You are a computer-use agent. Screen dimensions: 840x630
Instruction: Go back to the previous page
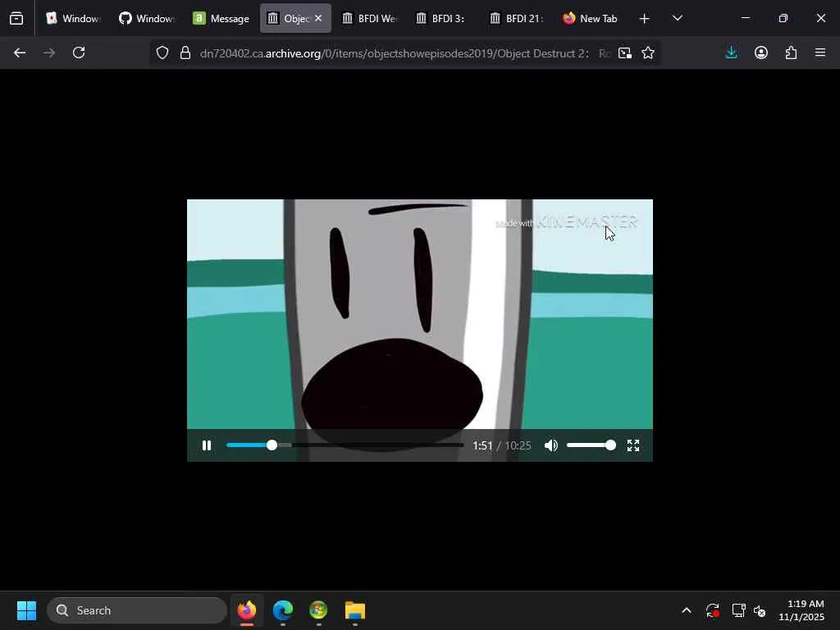point(20,52)
